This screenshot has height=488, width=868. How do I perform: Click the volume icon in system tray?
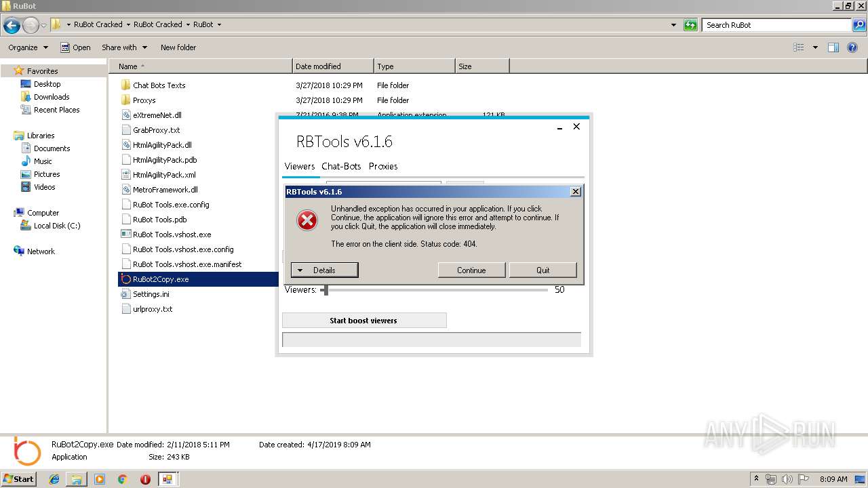(787, 479)
